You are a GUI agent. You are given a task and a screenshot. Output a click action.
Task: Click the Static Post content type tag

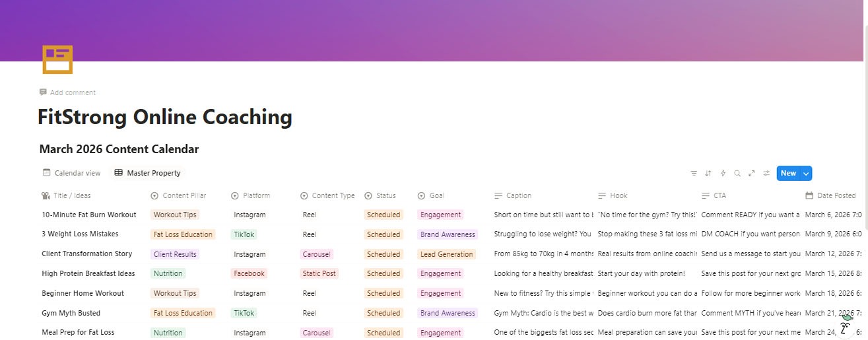click(319, 273)
